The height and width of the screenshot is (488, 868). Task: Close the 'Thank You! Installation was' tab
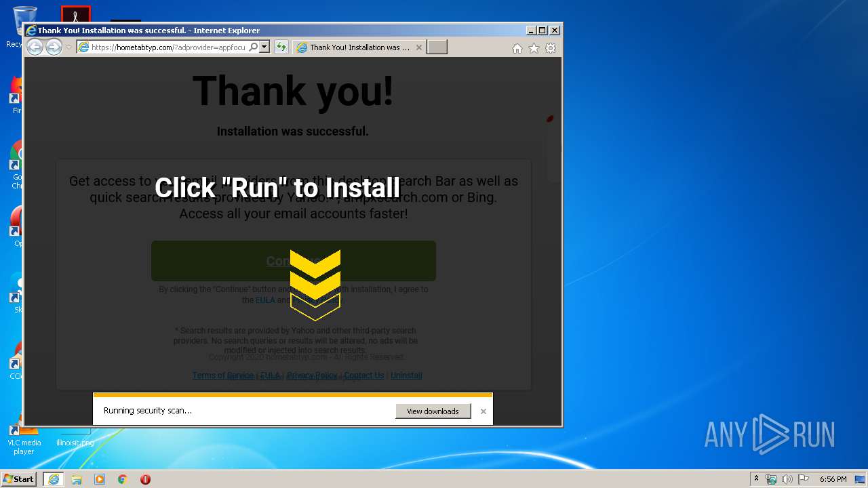point(419,47)
